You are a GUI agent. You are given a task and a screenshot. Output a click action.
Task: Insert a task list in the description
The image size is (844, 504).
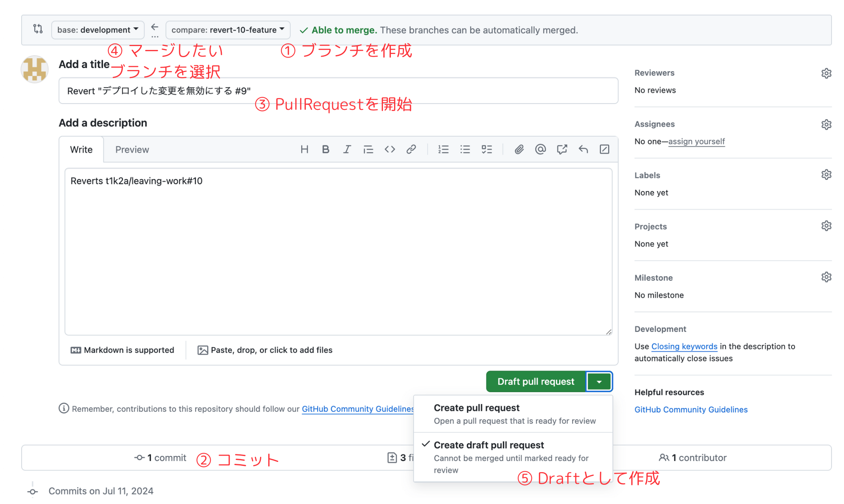[x=487, y=149]
